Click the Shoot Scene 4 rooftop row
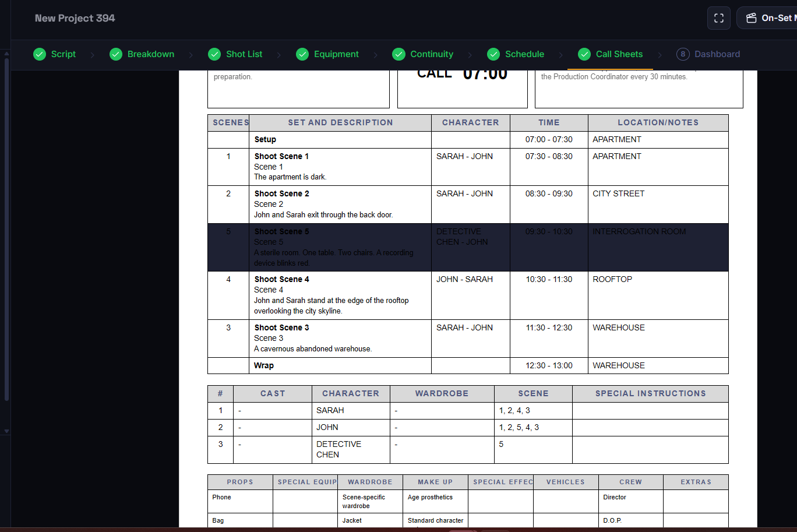Viewport: 797px width, 532px height. pos(467,295)
